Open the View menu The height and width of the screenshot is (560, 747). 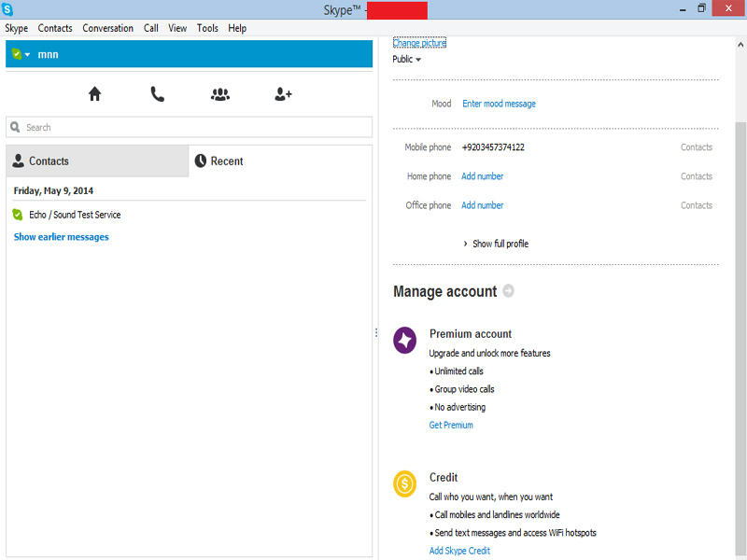(177, 28)
